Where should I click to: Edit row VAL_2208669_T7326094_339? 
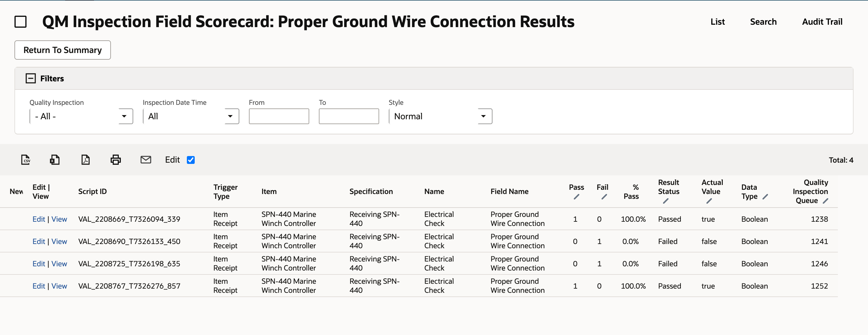tap(39, 219)
